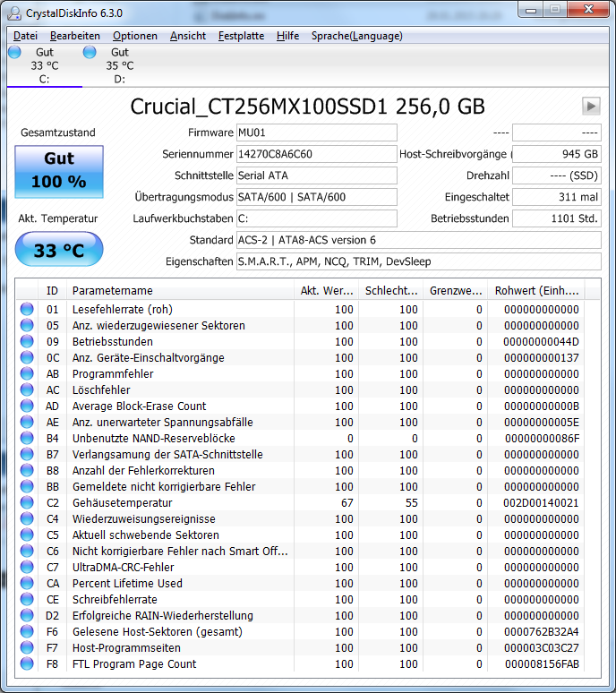Image resolution: width=616 pixels, height=693 pixels.
Task: Click status icon for Erfolgreiche RAIN-Wiederherstellung
Action: [27, 616]
